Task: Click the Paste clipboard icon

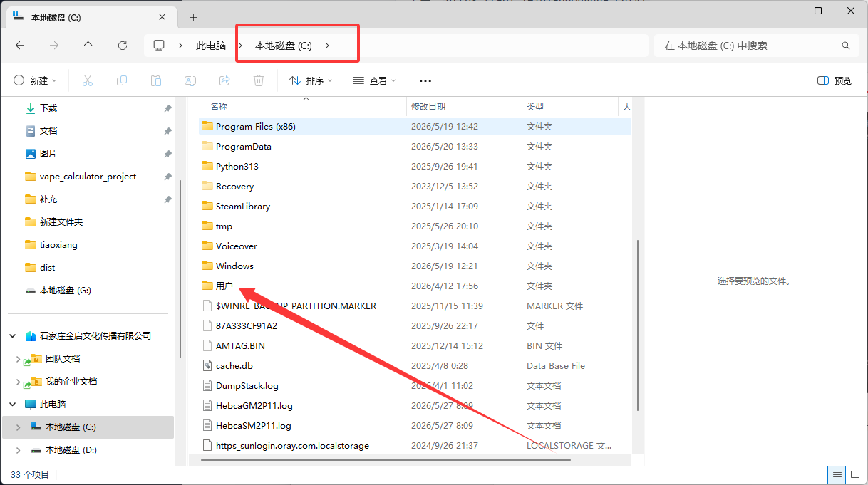Action: [156, 80]
